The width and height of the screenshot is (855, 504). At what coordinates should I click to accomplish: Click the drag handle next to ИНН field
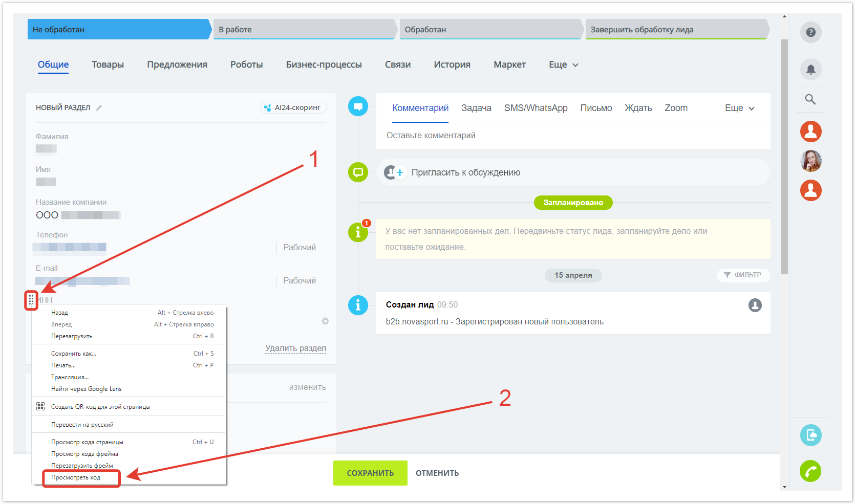click(31, 300)
